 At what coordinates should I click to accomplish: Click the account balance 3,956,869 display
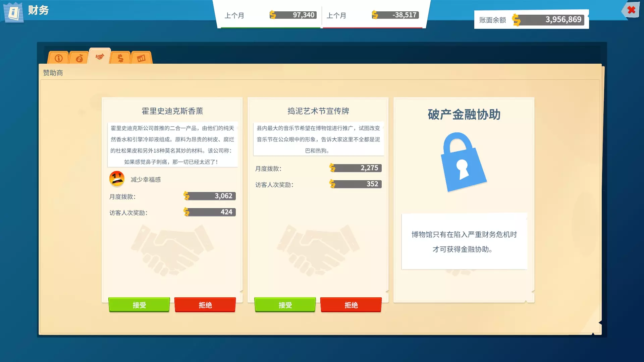click(563, 20)
